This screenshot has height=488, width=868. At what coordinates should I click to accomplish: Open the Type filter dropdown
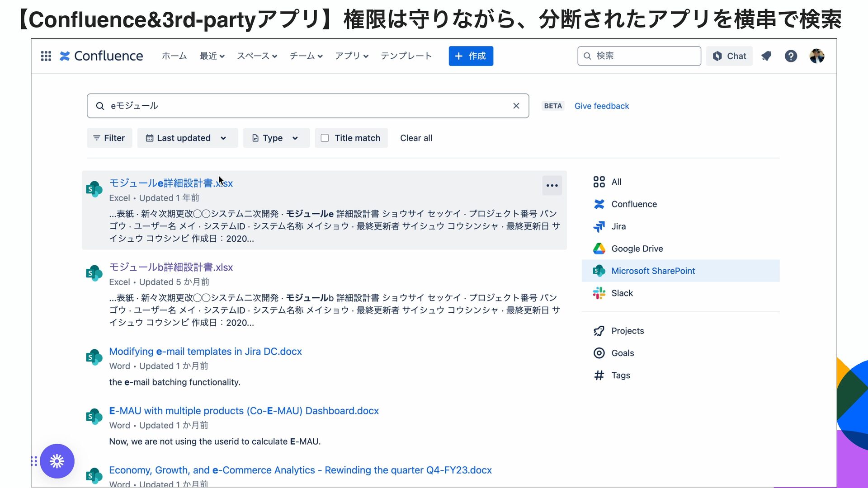[276, 138]
